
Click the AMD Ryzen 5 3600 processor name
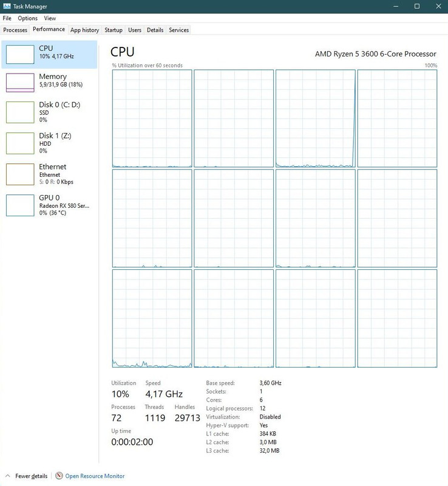(x=376, y=54)
